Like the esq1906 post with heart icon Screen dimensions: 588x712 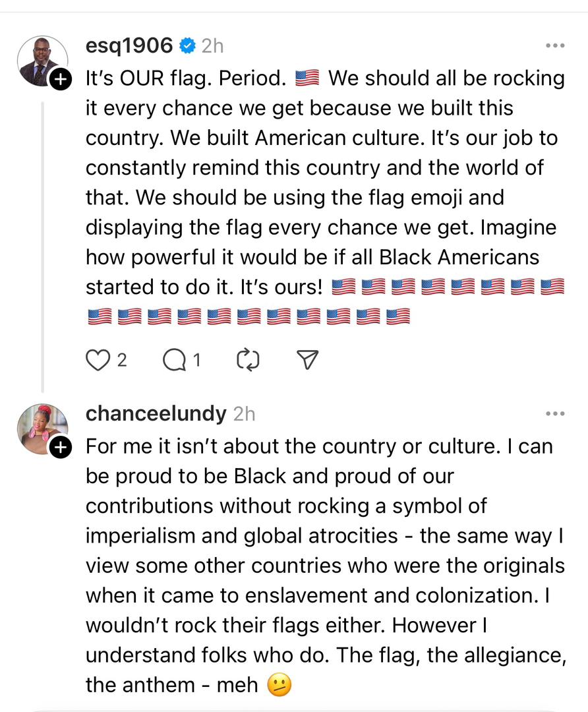point(98,361)
